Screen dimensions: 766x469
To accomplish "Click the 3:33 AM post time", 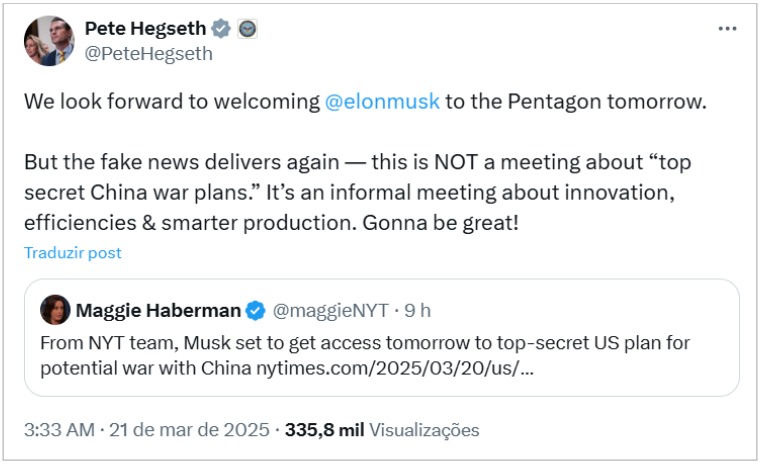I will pos(61,430).
